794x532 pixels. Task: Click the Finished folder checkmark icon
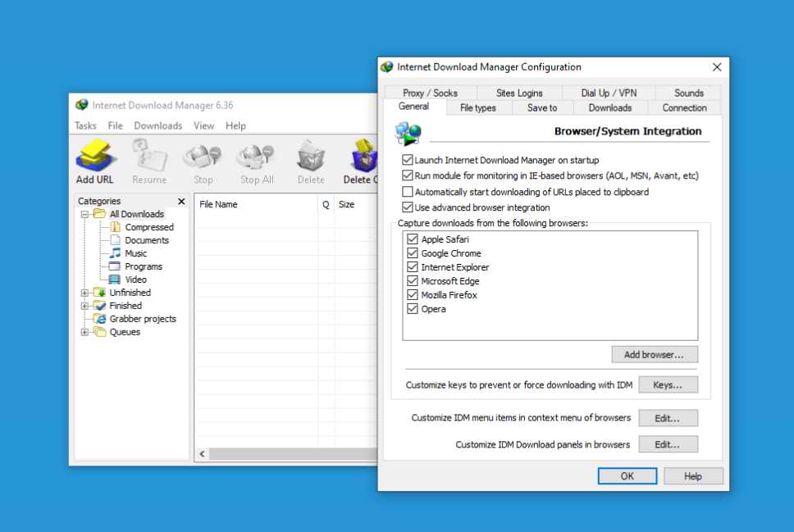pos(100,306)
